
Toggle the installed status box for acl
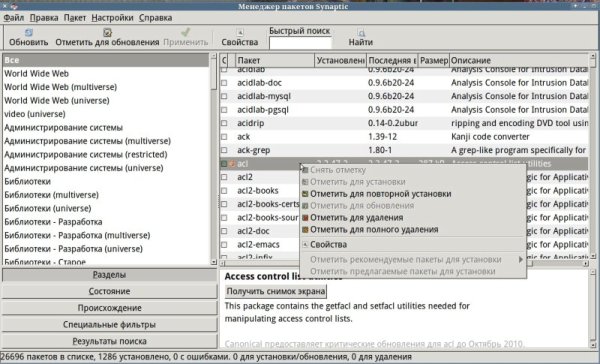(224, 164)
